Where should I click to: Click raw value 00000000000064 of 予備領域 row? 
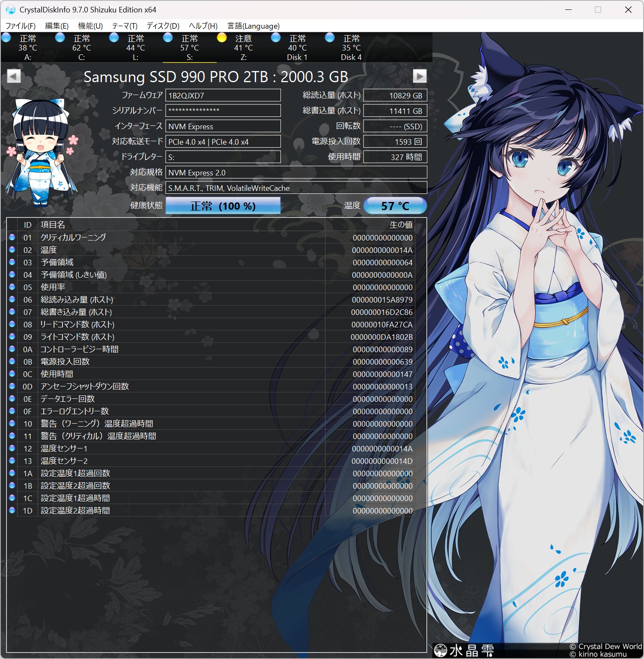click(x=382, y=262)
